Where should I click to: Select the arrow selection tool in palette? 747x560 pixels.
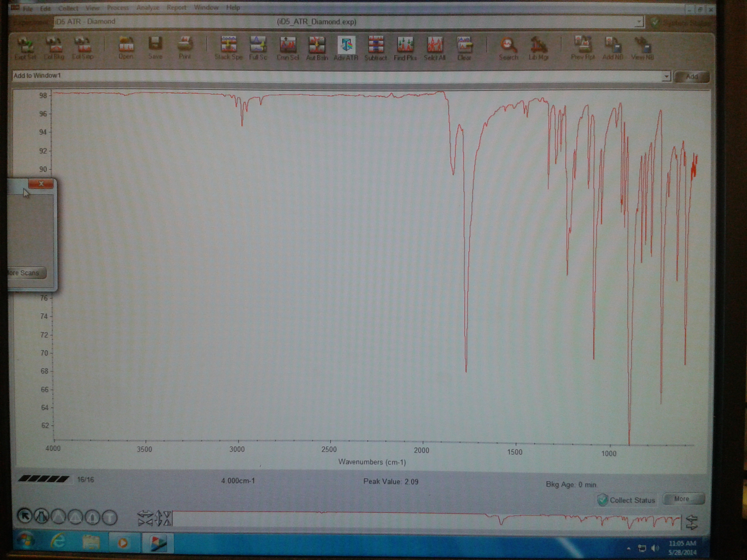point(25,516)
